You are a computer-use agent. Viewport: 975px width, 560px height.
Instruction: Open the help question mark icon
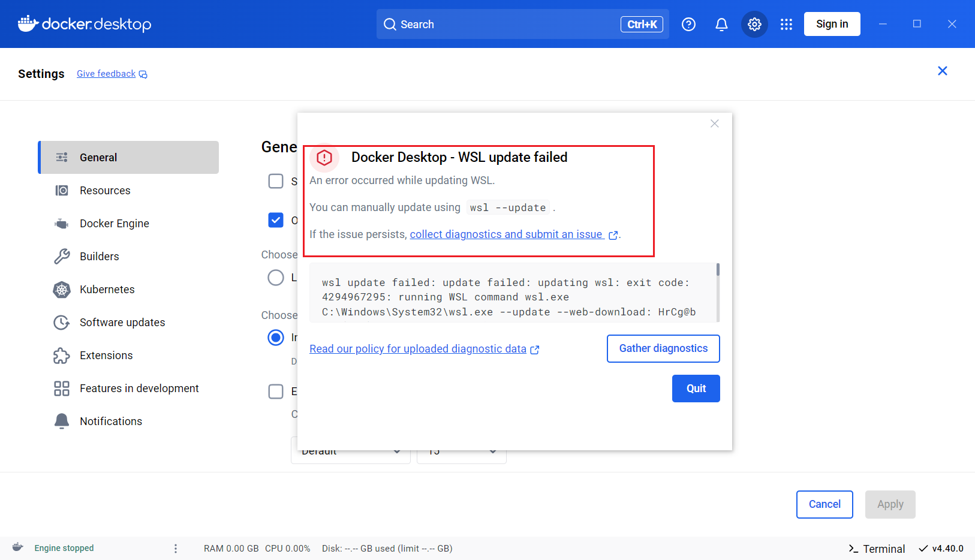point(688,24)
